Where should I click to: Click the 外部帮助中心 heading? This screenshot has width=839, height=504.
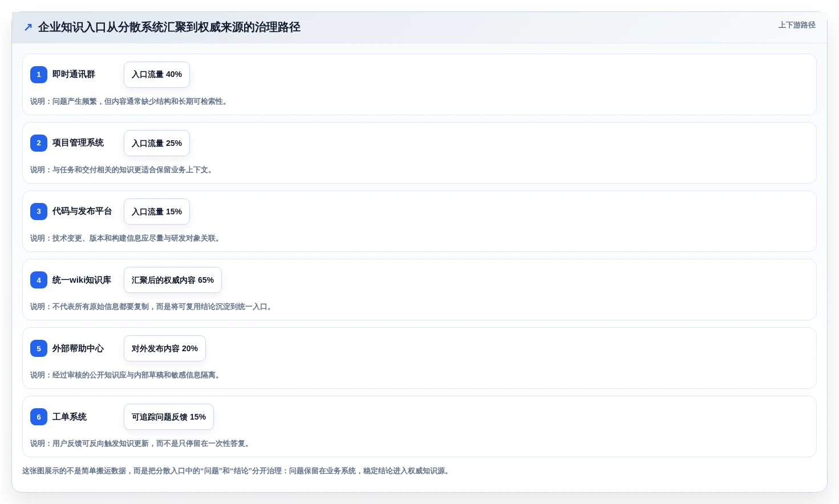(x=78, y=348)
